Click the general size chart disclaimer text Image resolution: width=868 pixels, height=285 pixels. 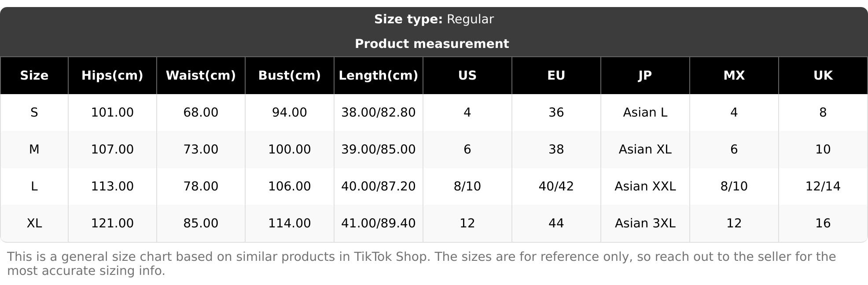coord(421,263)
